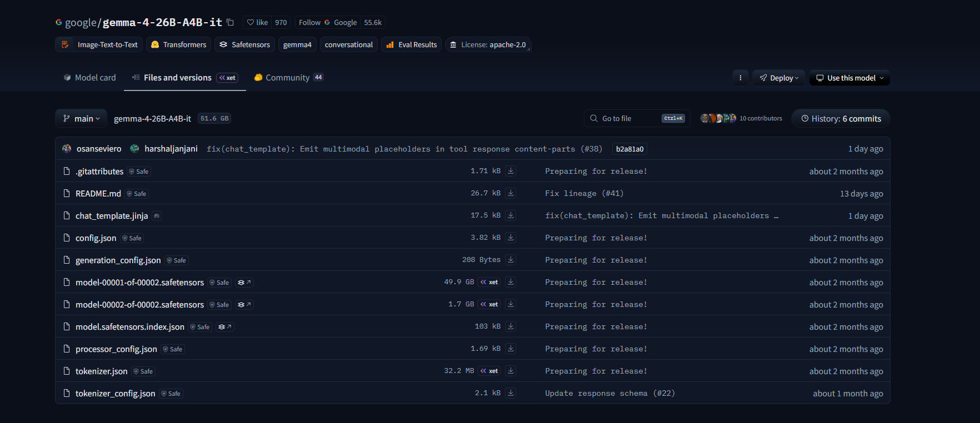Viewport: 980px width, 423px height.
Task: Open the three-dot more options menu
Action: pyautogui.click(x=740, y=78)
